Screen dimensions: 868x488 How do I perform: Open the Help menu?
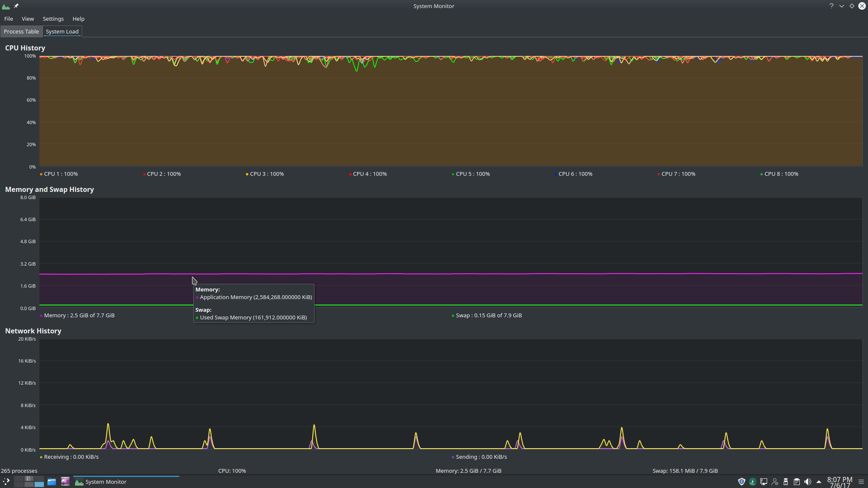coord(78,19)
